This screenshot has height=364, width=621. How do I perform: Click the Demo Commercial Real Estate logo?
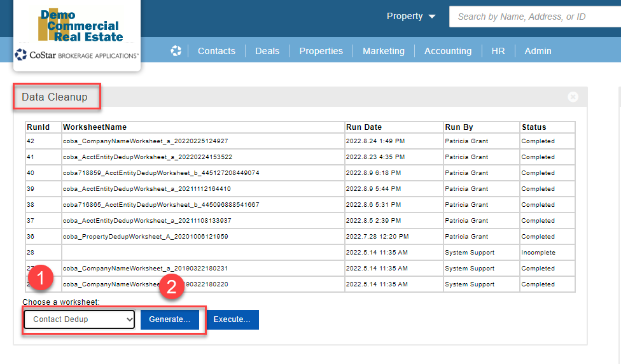point(80,24)
